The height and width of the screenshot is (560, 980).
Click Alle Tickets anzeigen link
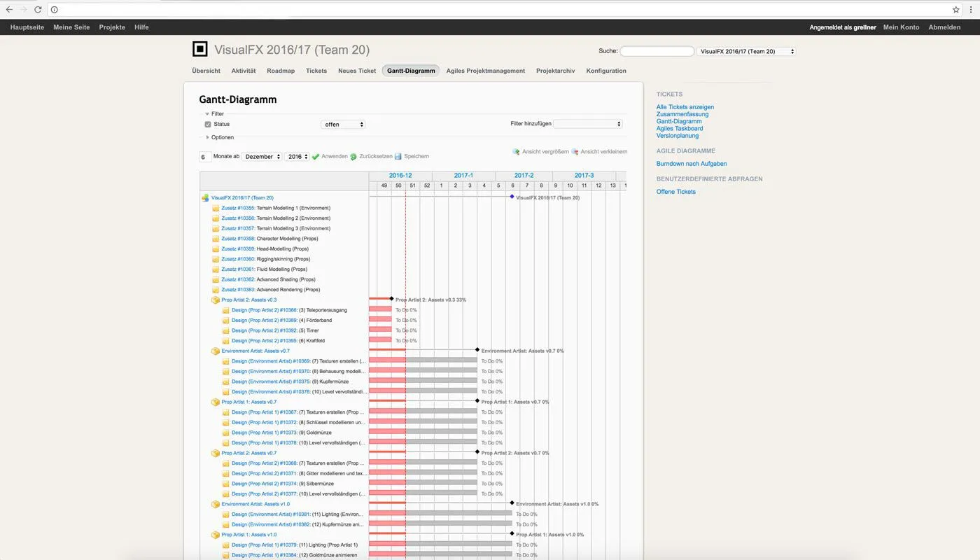[x=685, y=107]
